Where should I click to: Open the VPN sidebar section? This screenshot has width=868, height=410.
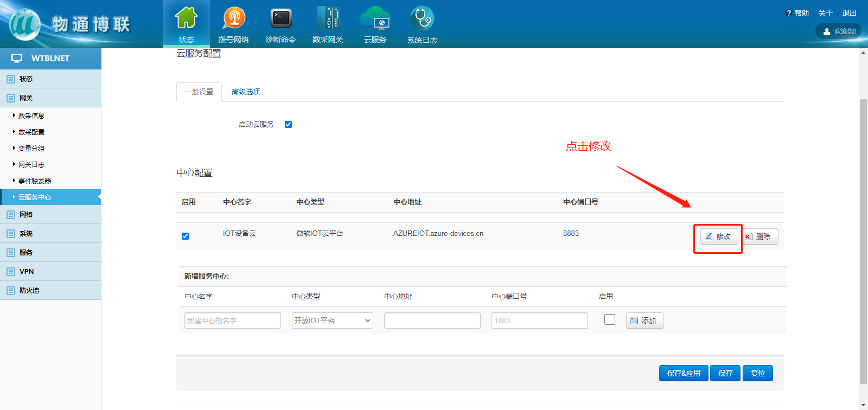[x=50, y=272]
